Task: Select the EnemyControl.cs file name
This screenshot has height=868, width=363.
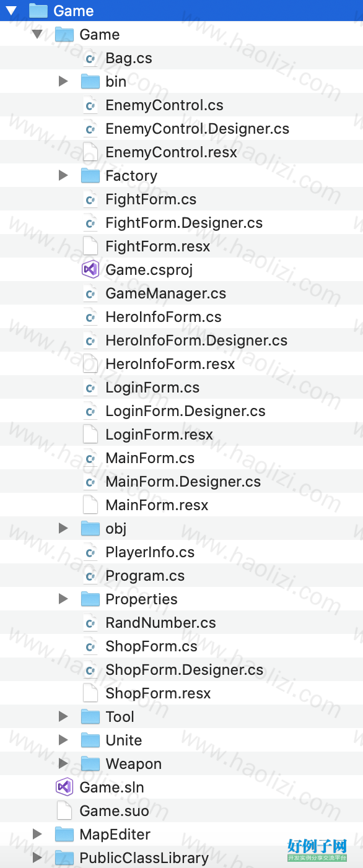Action: 165,105
